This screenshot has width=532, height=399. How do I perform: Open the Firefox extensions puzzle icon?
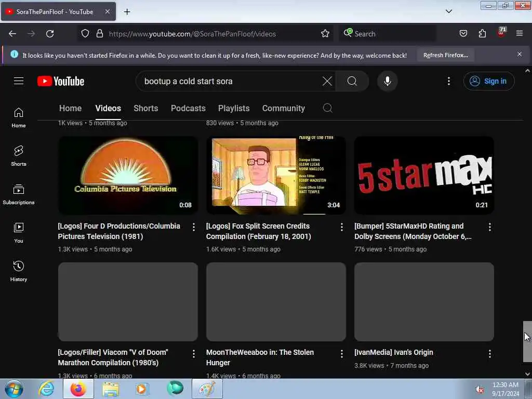(x=482, y=34)
